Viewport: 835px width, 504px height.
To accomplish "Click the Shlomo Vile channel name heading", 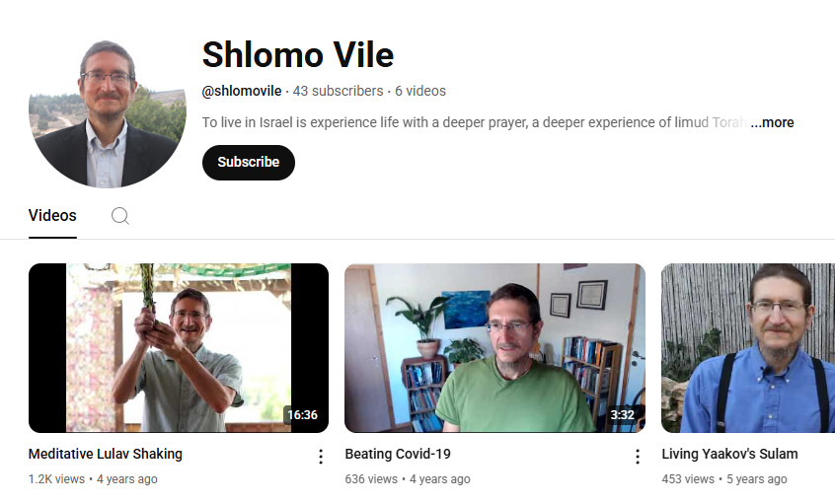I will click(x=298, y=55).
